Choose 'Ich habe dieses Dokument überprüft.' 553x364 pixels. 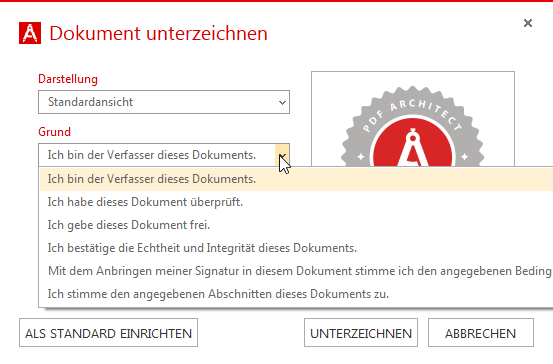(x=297, y=202)
